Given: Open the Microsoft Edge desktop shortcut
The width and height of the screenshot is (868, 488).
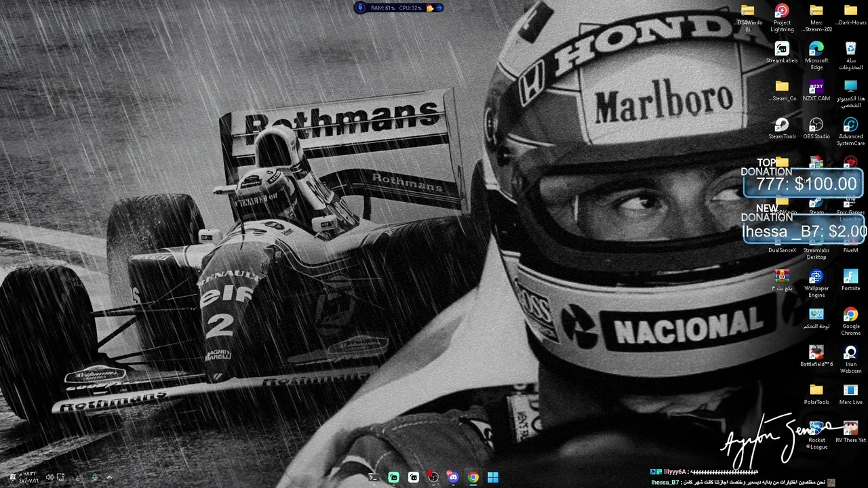Looking at the screenshot, I should (816, 55).
